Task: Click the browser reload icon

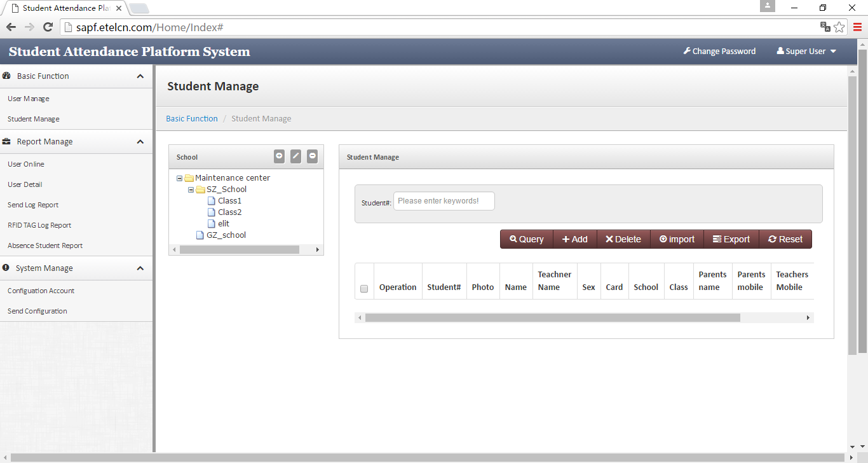Action: [48, 27]
